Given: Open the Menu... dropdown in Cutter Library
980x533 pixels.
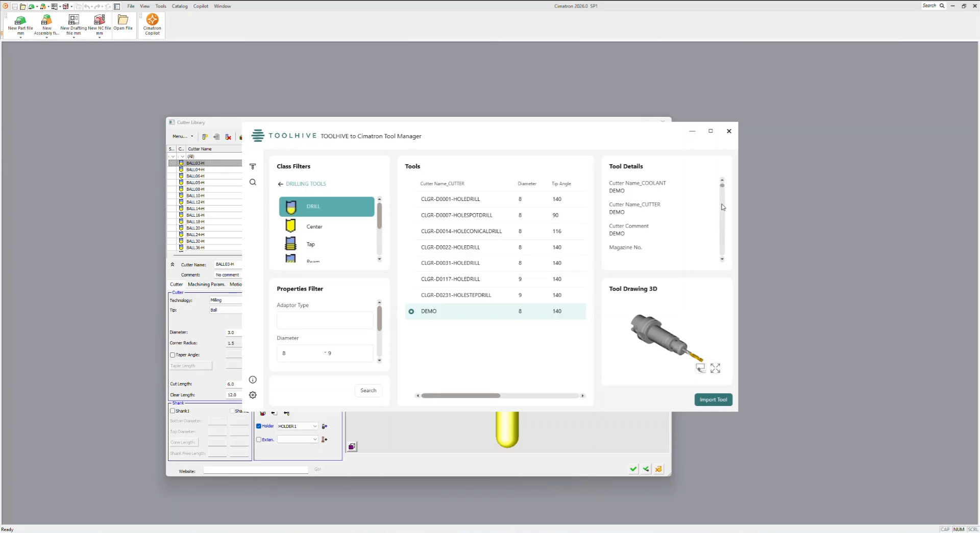Looking at the screenshot, I should [x=183, y=136].
